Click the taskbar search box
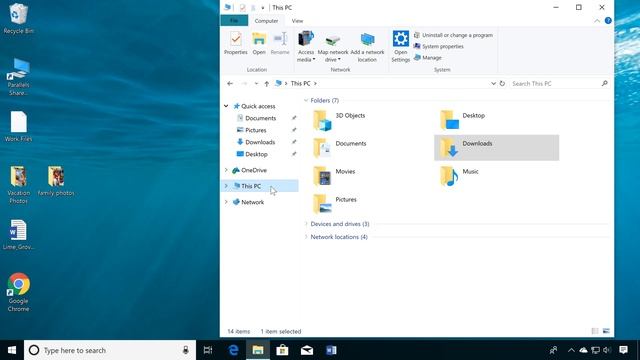The width and height of the screenshot is (640, 360). click(110, 350)
